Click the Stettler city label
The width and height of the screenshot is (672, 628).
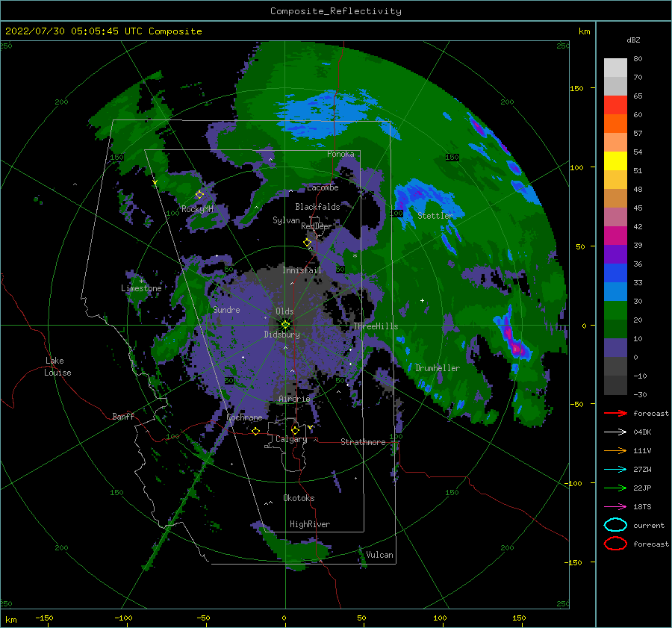pyautogui.click(x=435, y=216)
